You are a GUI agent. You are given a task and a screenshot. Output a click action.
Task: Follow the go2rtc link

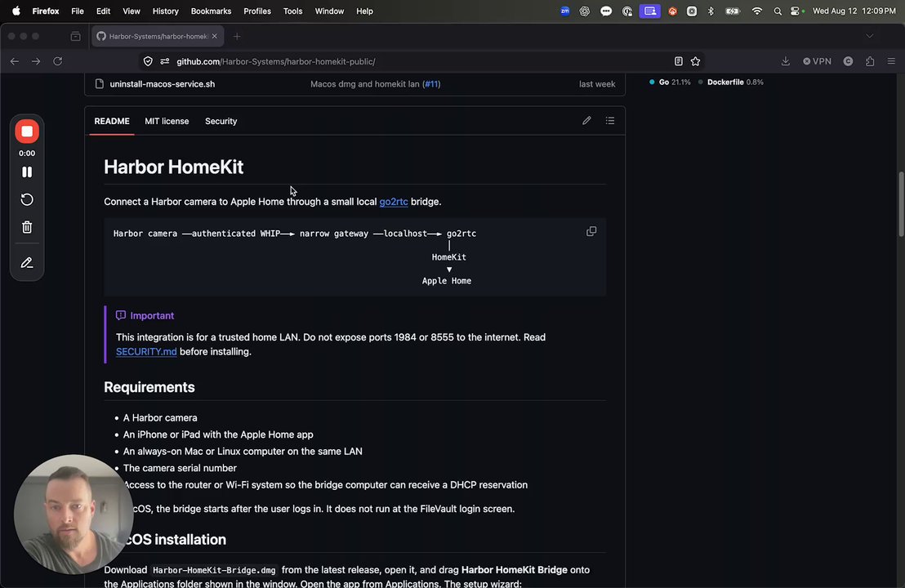pyautogui.click(x=394, y=202)
